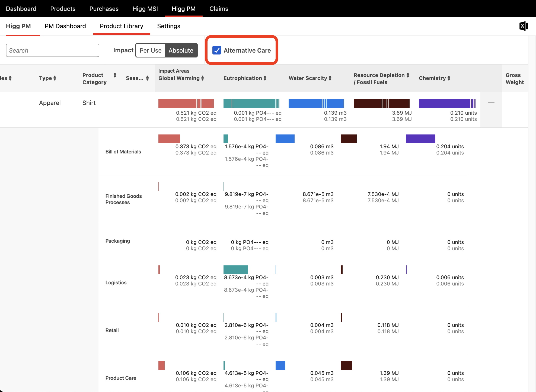Viewport: 536px width, 392px height.
Task: Sort by the Chemistry column
Action: 434,78
